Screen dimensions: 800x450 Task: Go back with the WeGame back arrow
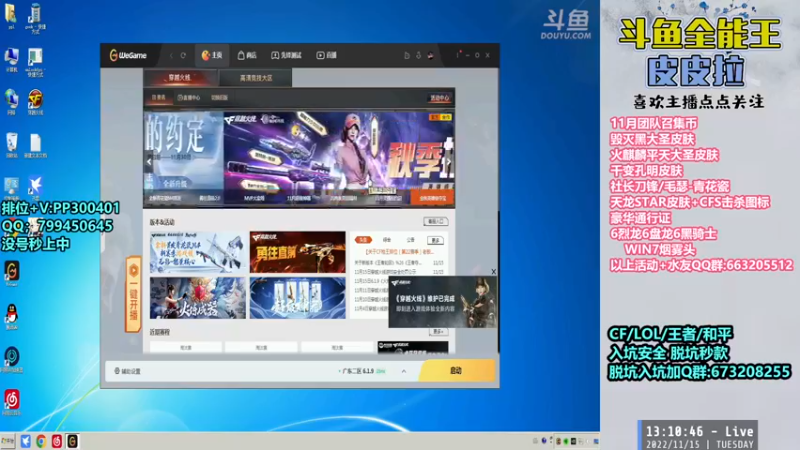tap(171, 55)
